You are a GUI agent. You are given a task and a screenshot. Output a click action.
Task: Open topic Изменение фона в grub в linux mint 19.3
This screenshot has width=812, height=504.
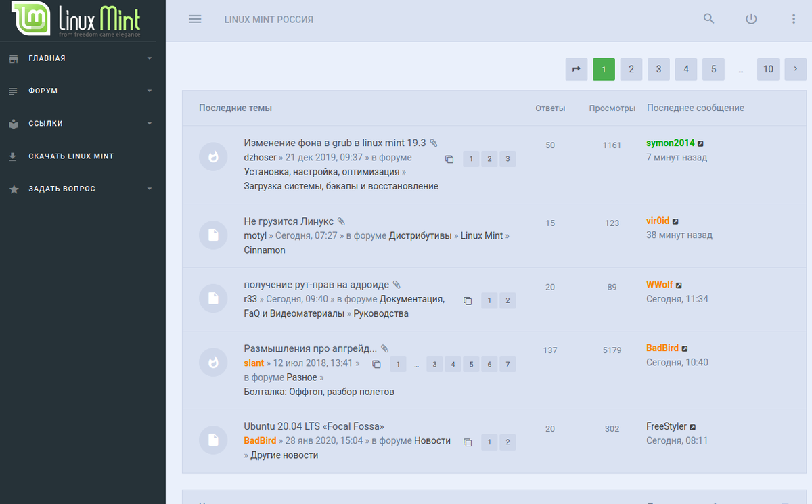(x=335, y=143)
